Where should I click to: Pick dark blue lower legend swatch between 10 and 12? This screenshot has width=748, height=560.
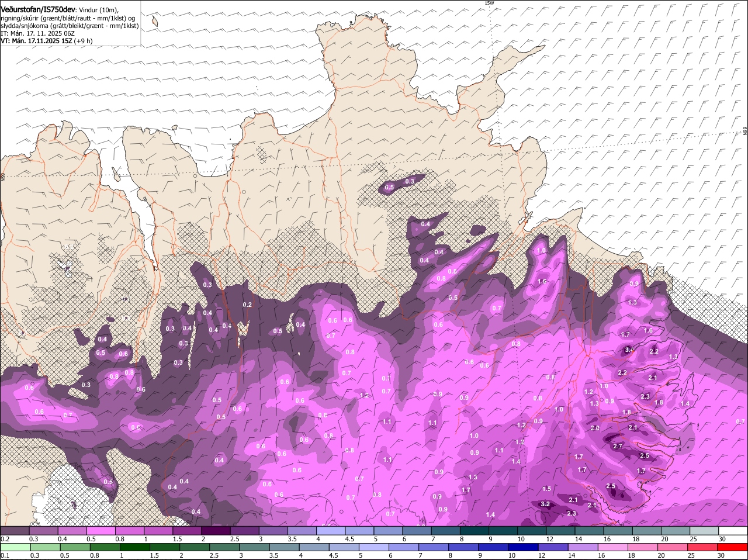524,547
